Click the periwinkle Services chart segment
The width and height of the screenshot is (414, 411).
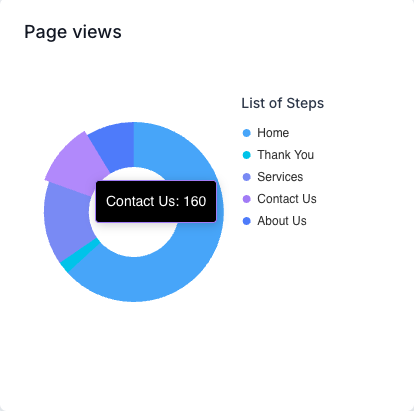click(67, 218)
